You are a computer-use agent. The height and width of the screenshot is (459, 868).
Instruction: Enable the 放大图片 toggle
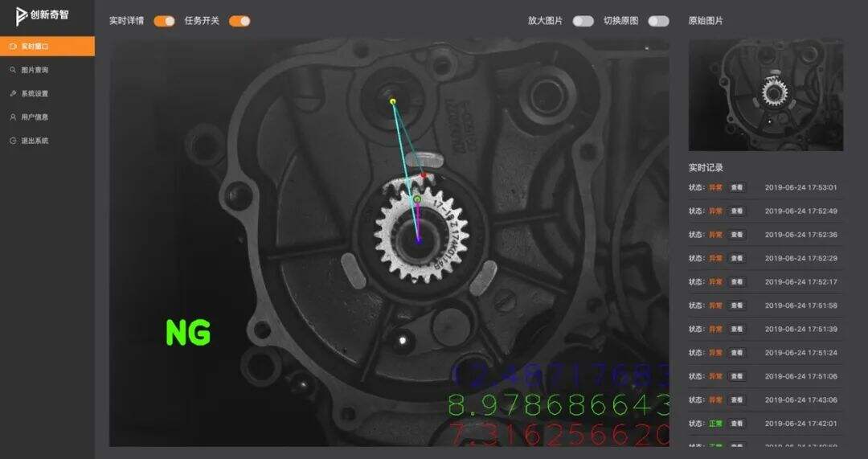point(583,21)
